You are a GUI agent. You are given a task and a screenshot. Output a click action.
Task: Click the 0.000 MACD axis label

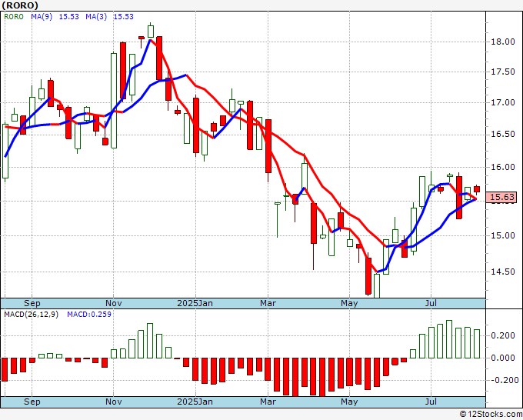coord(503,358)
